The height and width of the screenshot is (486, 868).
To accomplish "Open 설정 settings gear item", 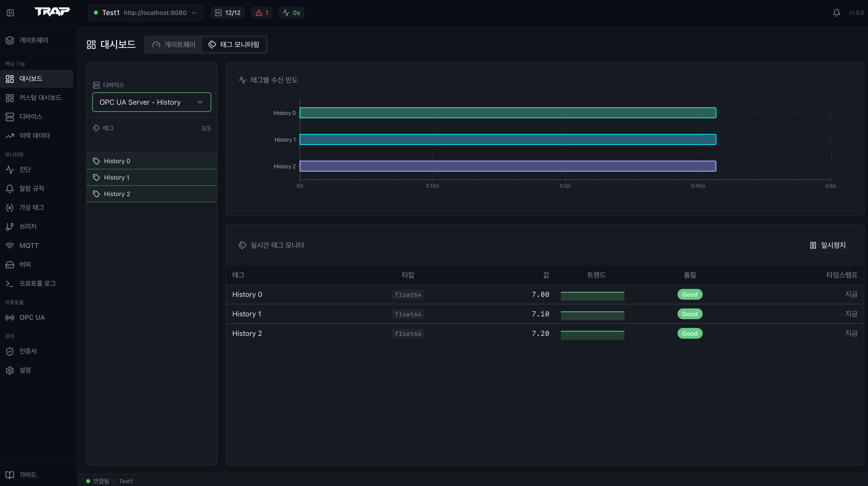I will point(25,370).
